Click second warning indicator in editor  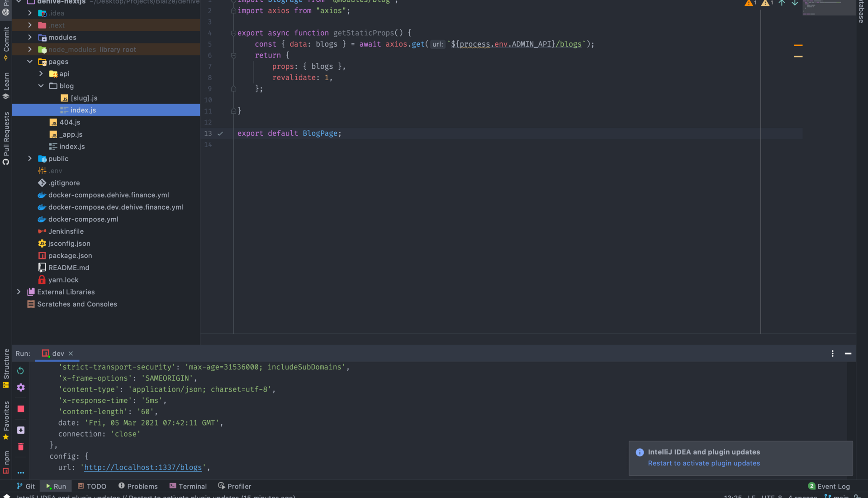[x=767, y=3]
